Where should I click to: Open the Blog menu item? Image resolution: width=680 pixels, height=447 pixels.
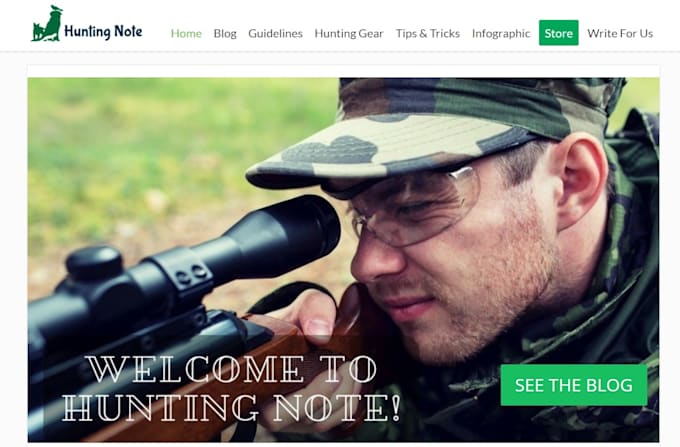coord(225,33)
